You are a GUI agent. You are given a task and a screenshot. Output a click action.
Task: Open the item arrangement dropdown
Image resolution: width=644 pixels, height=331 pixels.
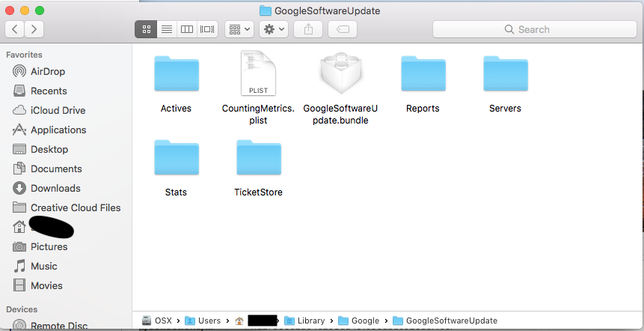tap(239, 29)
